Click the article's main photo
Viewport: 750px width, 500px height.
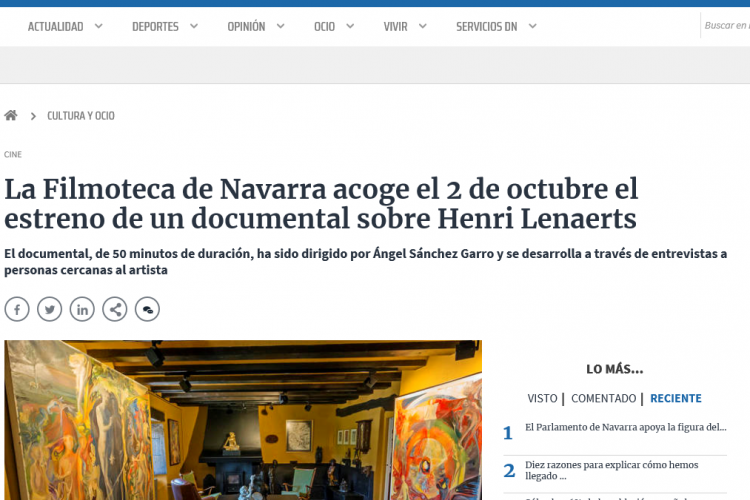(243, 420)
